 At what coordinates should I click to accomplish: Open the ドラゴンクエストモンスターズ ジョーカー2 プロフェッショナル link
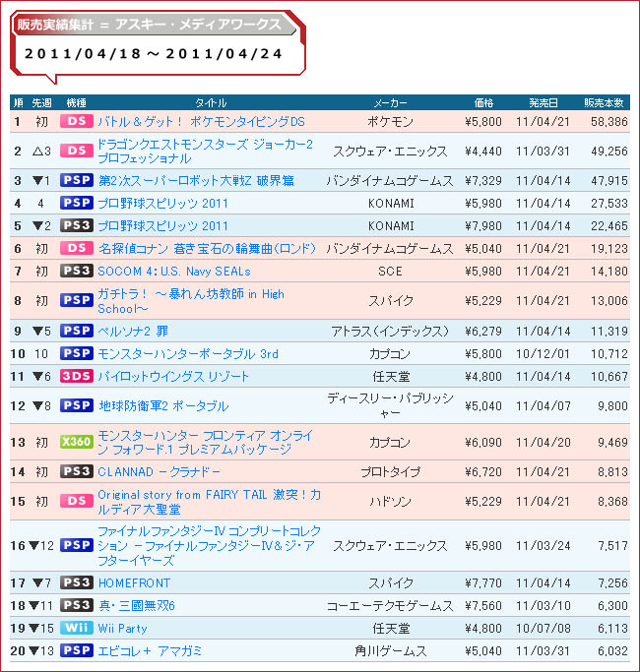click(205, 151)
